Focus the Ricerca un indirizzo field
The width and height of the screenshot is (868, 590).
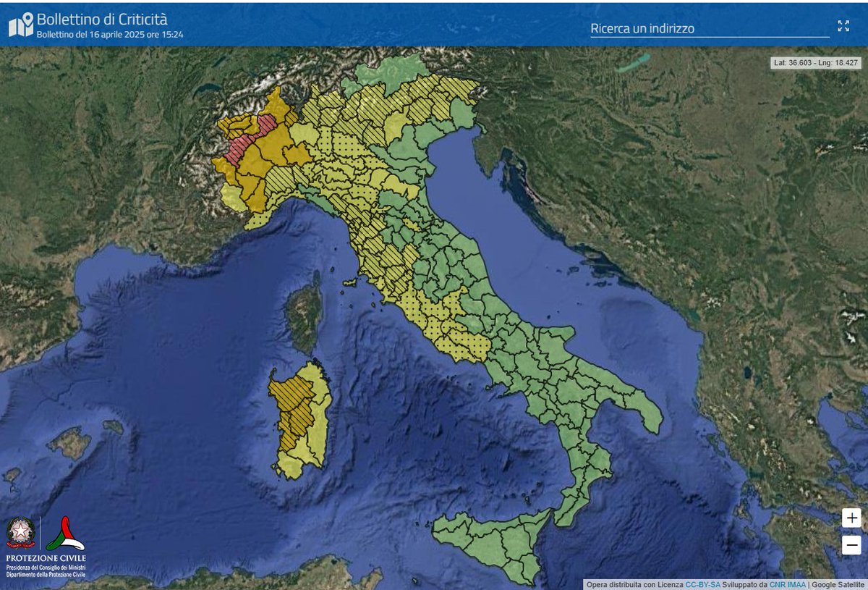point(710,28)
